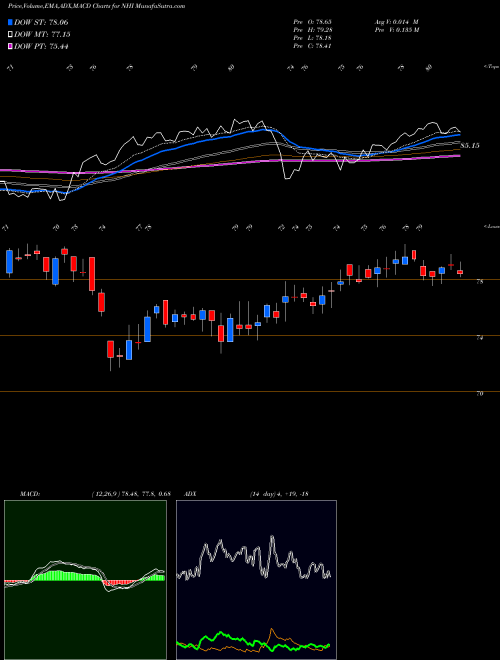500x660 pixels.
Task: Click the 'Pre H: 79.28' high value
Action: (x=312, y=29)
